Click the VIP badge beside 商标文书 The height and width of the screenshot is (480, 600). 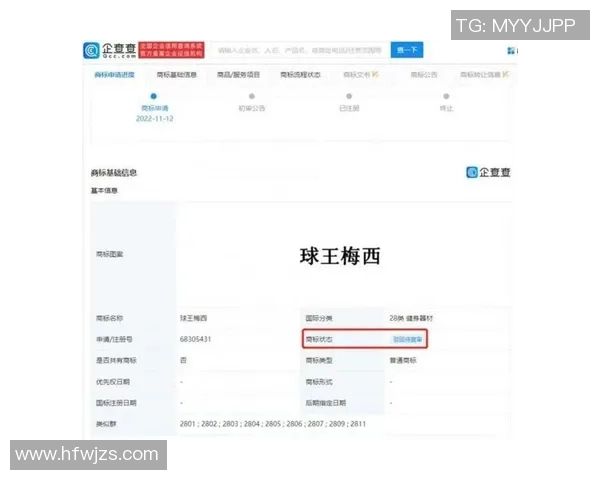pos(375,74)
